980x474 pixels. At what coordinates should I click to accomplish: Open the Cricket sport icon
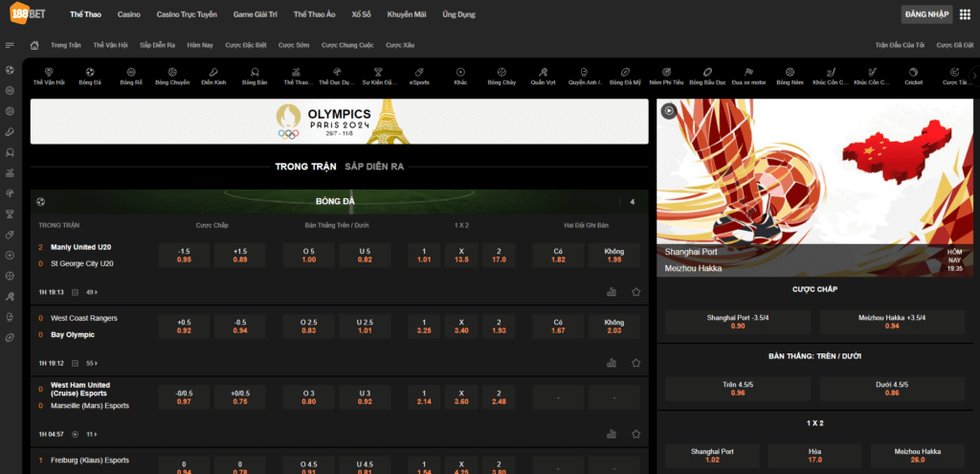(913, 77)
